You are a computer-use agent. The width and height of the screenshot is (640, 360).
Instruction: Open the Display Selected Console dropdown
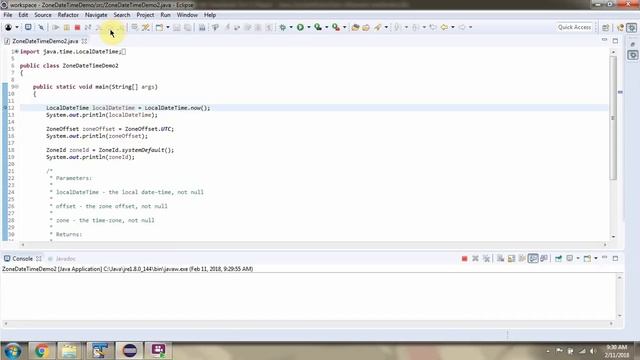(x=578, y=258)
